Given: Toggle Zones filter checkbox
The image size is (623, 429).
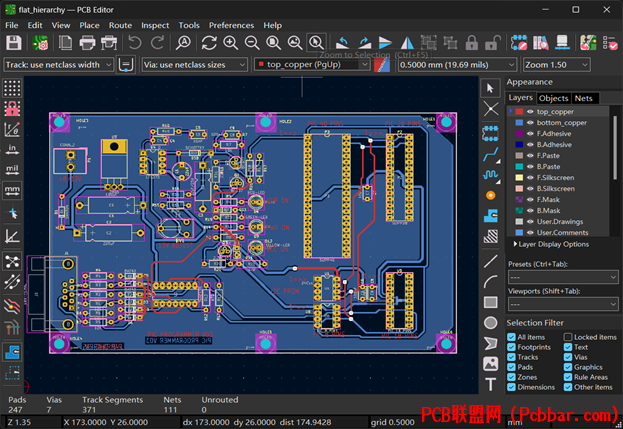Looking at the screenshot, I should coord(511,377).
